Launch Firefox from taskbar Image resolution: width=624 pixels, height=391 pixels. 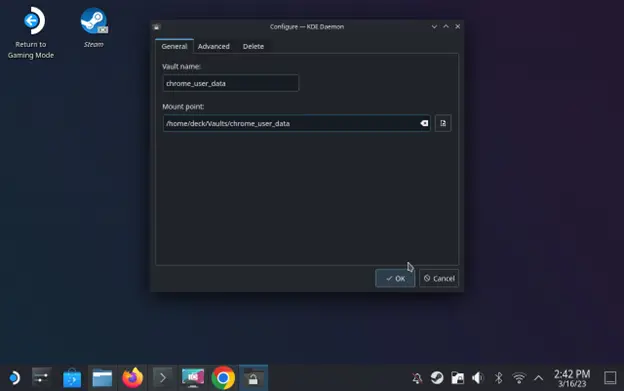pyautogui.click(x=133, y=378)
